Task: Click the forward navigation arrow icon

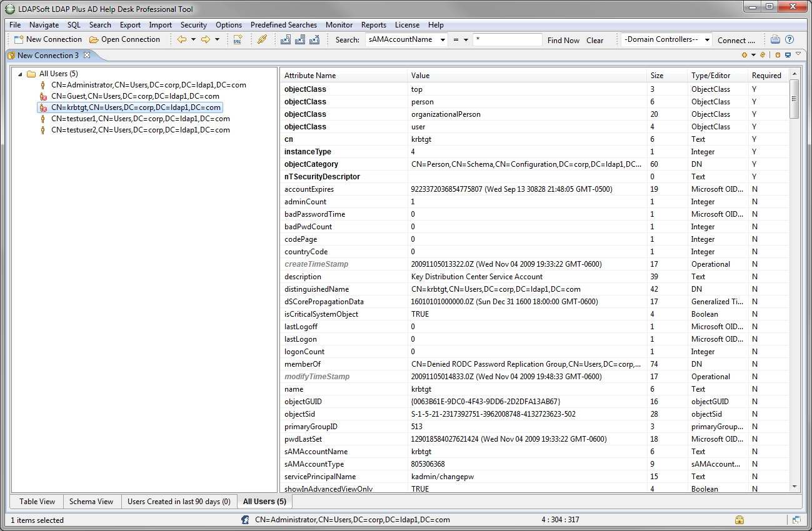Action: (x=205, y=40)
